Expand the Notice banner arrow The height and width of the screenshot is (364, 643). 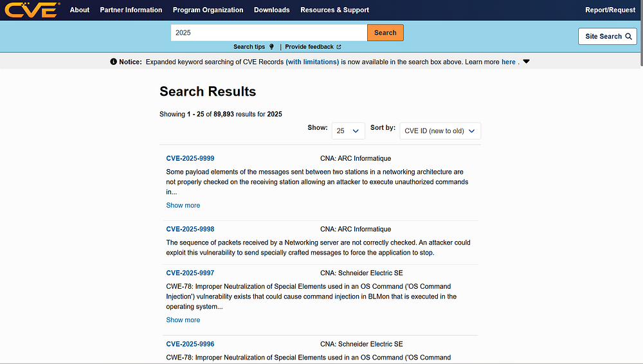tap(527, 62)
